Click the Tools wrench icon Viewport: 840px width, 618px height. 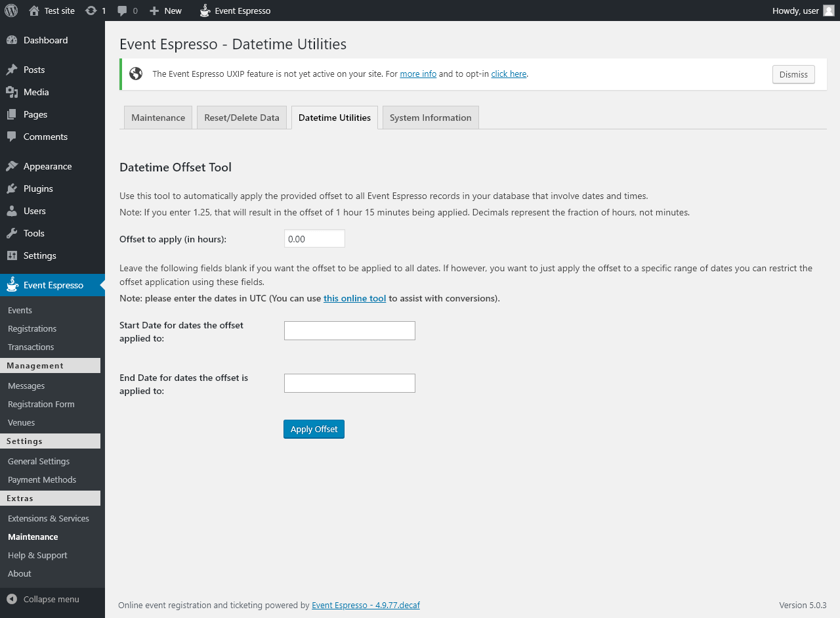click(12, 233)
